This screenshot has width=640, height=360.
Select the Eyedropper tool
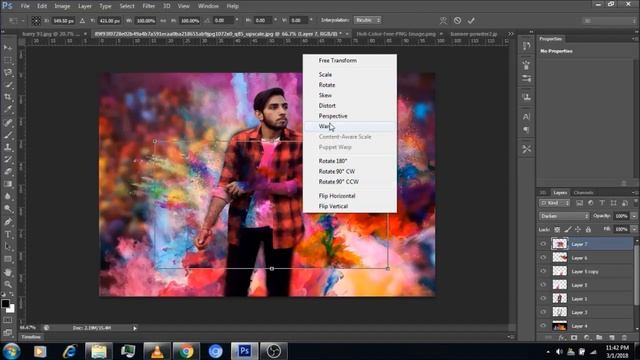8,109
